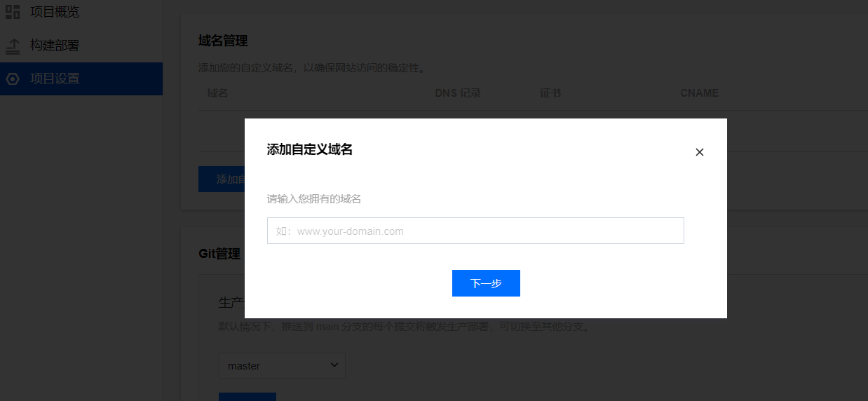Click the chevron arrow on the master selector

tap(334, 365)
